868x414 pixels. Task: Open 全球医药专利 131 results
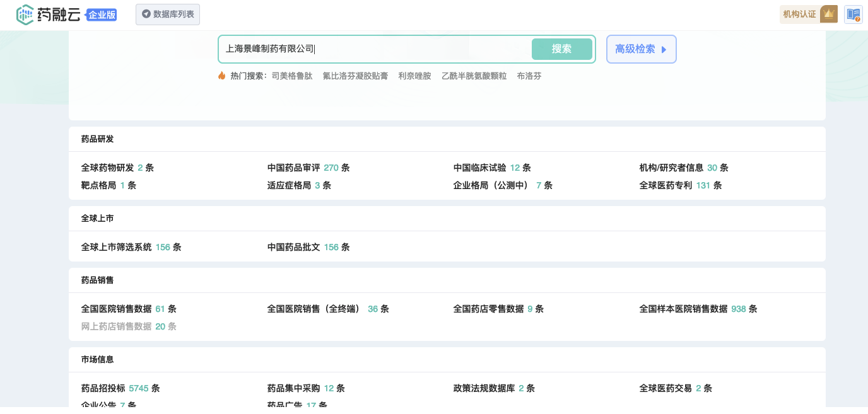(680, 185)
